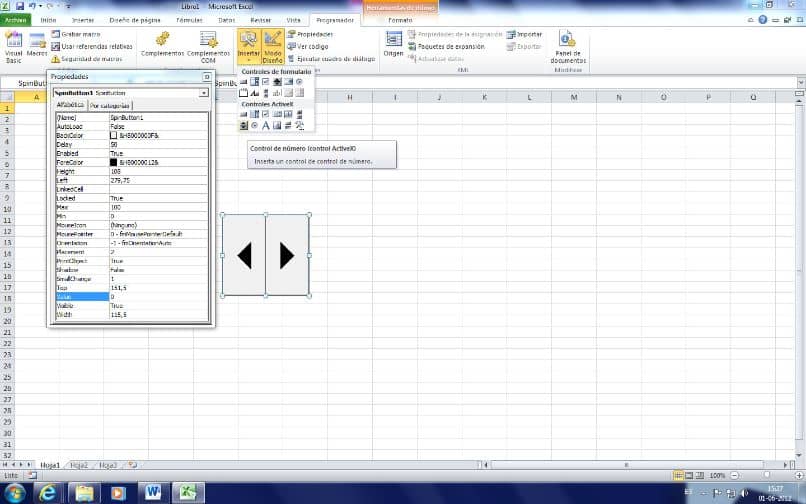Switch to Page Layout view in status bar
The height and width of the screenshot is (504, 806).
pos(689,475)
